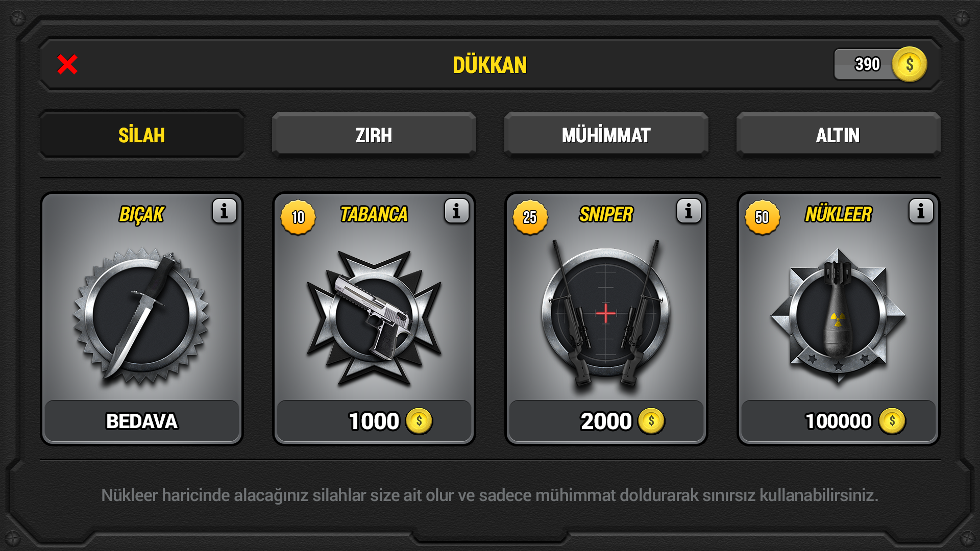
Task: View info for the Sniper rifle
Action: click(x=689, y=211)
